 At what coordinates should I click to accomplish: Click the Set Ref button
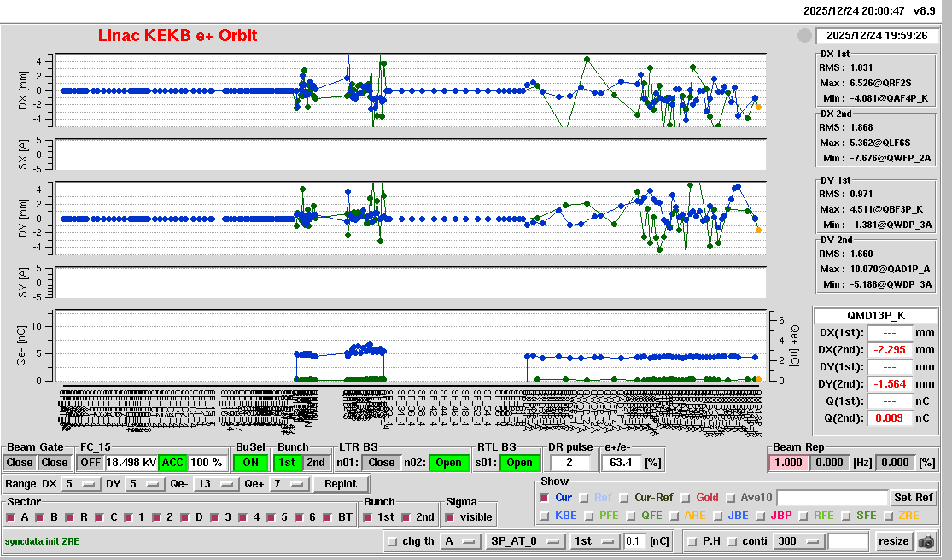(913, 498)
